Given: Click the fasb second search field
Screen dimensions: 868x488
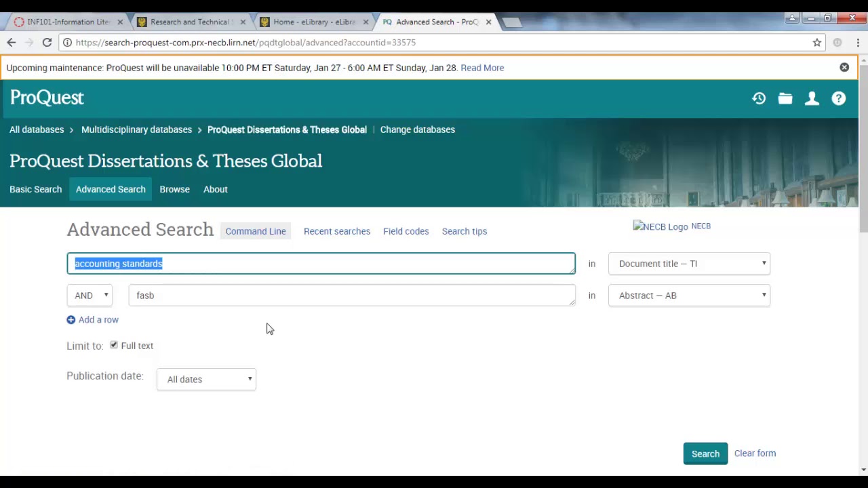Looking at the screenshot, I should click(x=352, y=296).
